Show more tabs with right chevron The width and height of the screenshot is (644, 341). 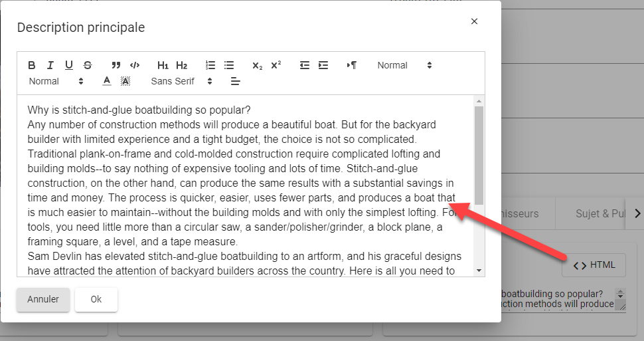pyautogui.click(x=637, y=213)
